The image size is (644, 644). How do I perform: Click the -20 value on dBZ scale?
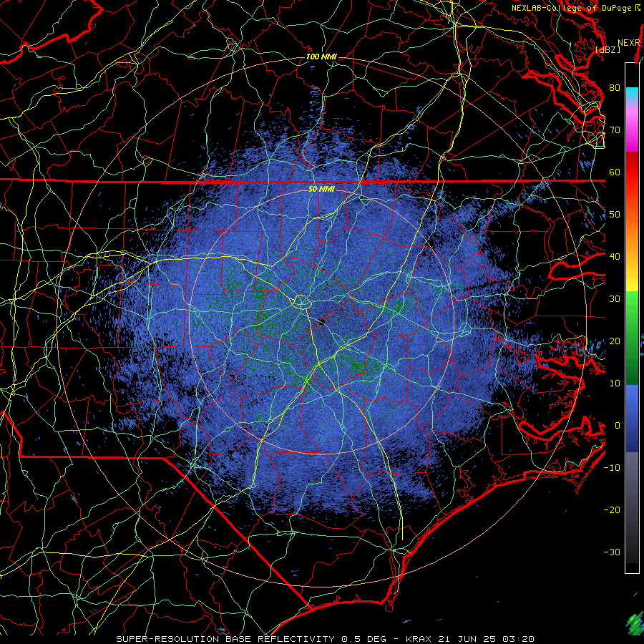pyautogui.click(x=612, y=510)
